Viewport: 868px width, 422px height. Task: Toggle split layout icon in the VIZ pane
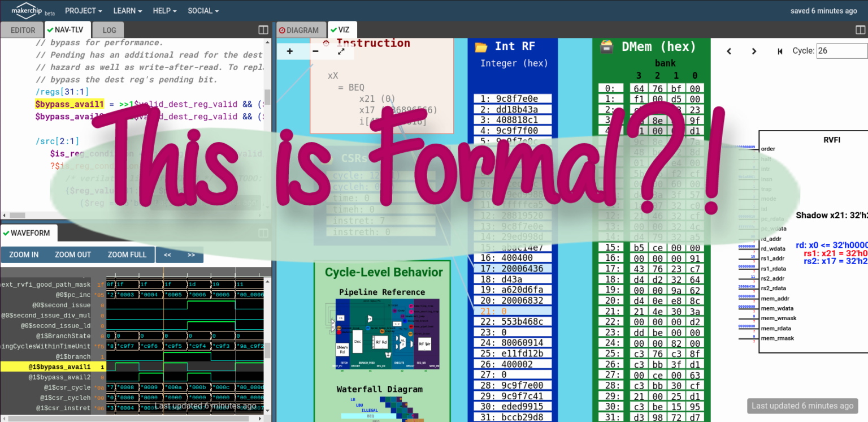pos(860,30)
